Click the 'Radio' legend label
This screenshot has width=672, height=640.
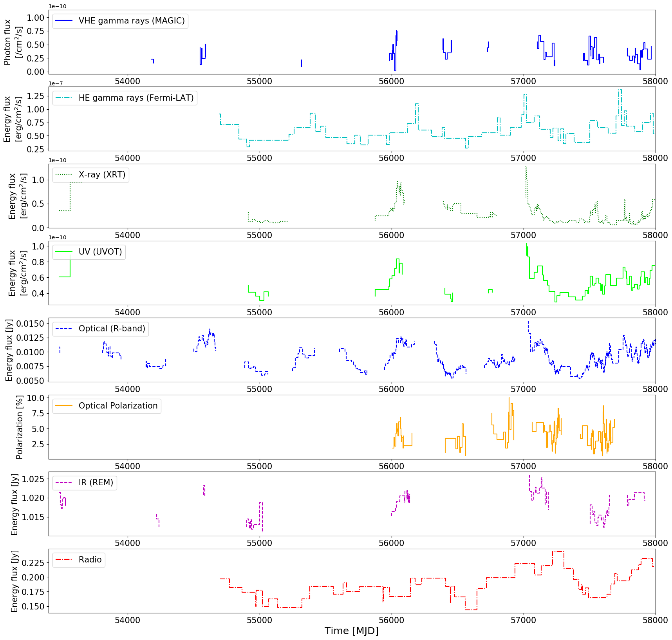tap(90, 560)
